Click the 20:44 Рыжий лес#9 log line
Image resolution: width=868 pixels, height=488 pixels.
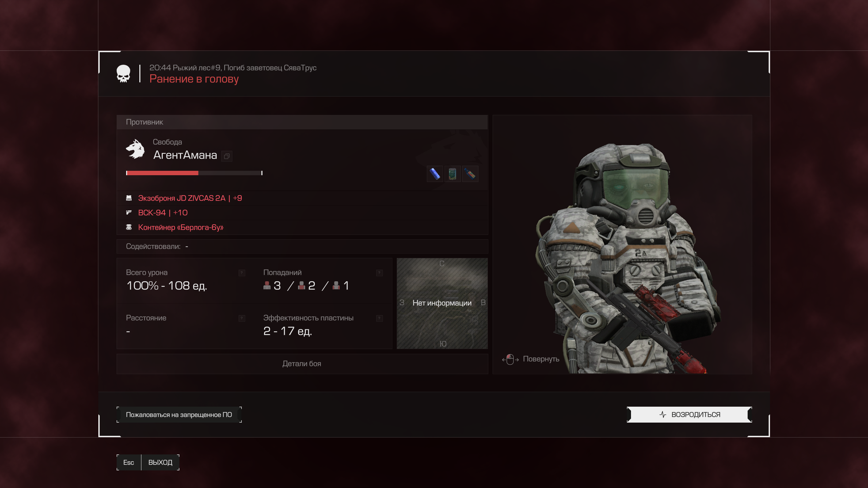[233, 68]
